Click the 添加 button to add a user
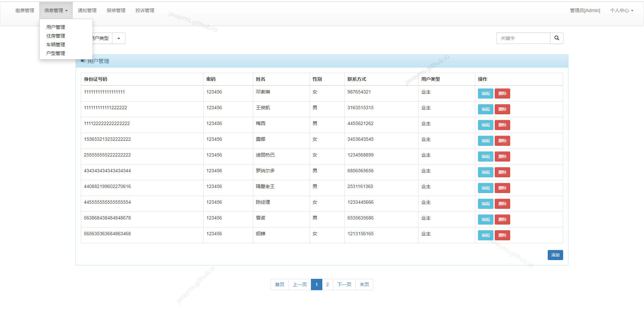The image size is (644, 316). (x=555, y=255)
